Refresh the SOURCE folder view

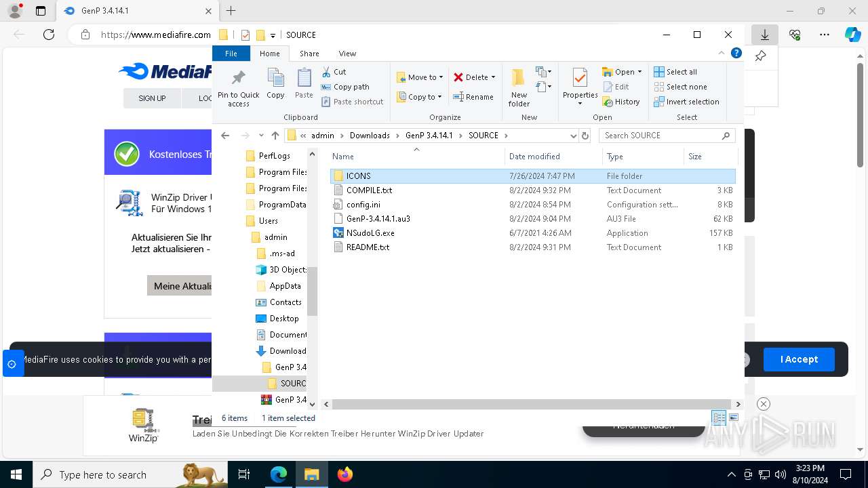[x=585, y=136]
